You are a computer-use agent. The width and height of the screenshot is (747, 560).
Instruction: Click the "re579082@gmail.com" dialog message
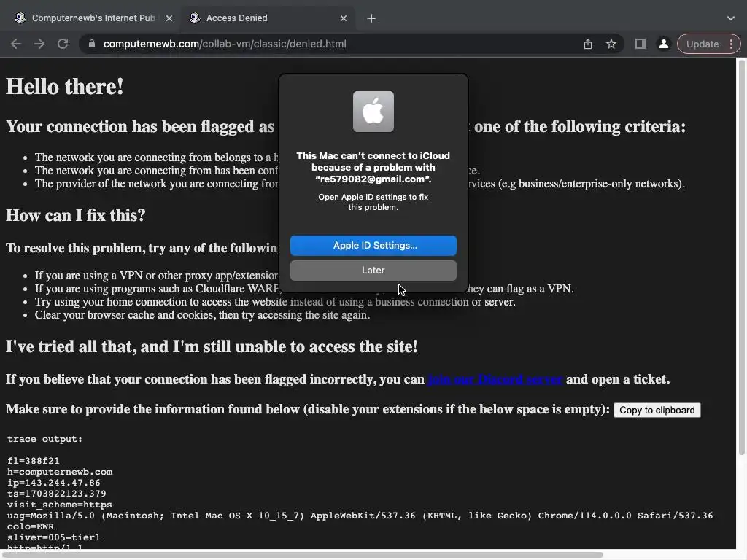tap(373, 168)
